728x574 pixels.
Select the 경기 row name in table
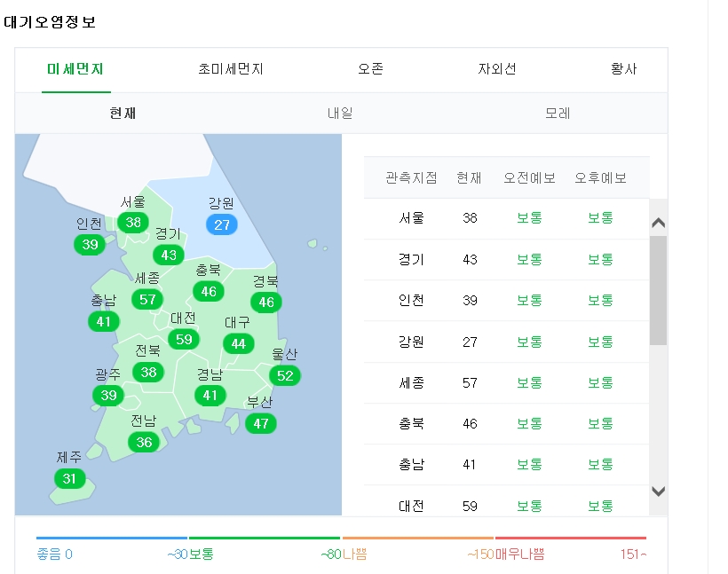pos(411,259)
